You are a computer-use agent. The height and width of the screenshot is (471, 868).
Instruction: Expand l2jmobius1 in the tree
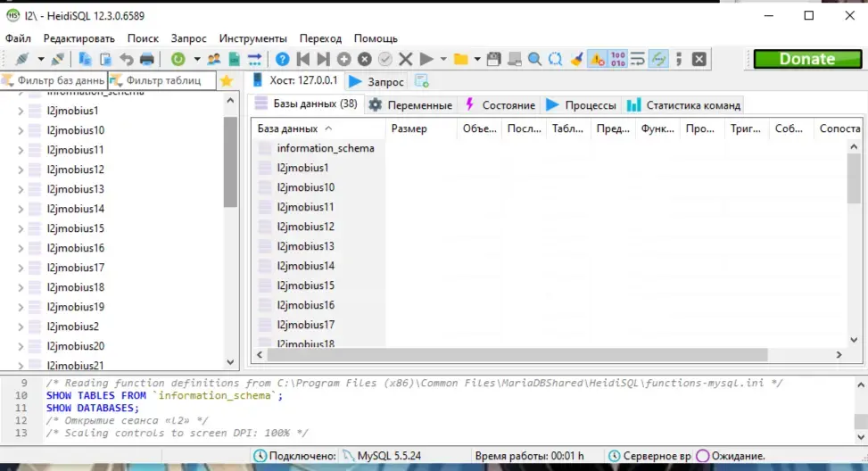[21, 112]
